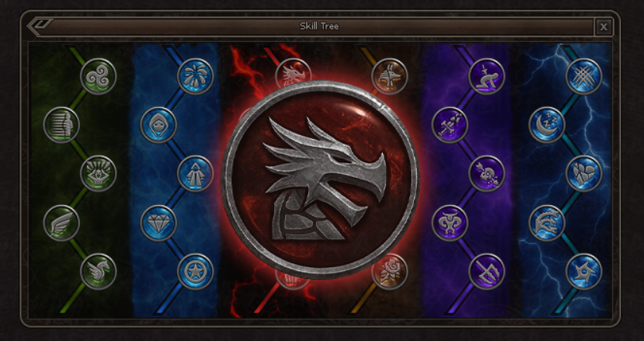
Task: Select the blue diamond gem skill
Action: 158,223
